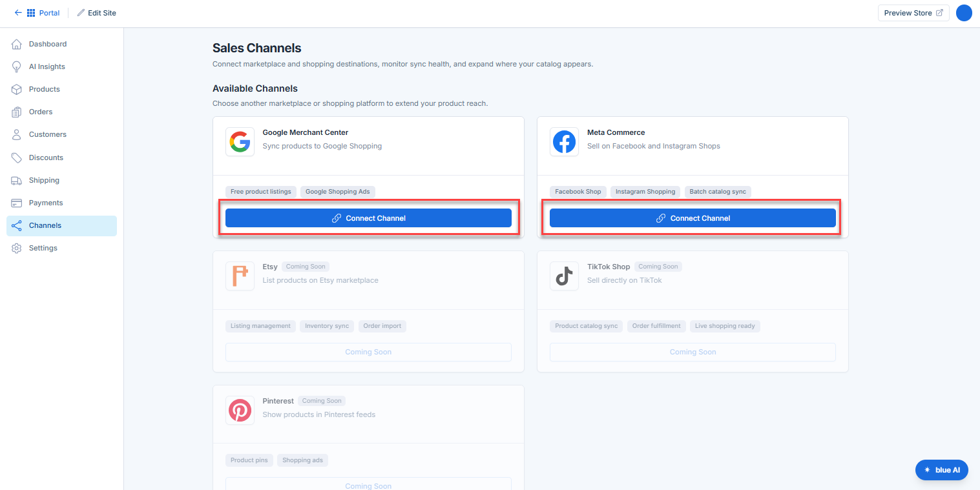The width and height of the screenshot is (980, 490).
Task: Click the Etsy logo
Action: [x=240, y=276]
